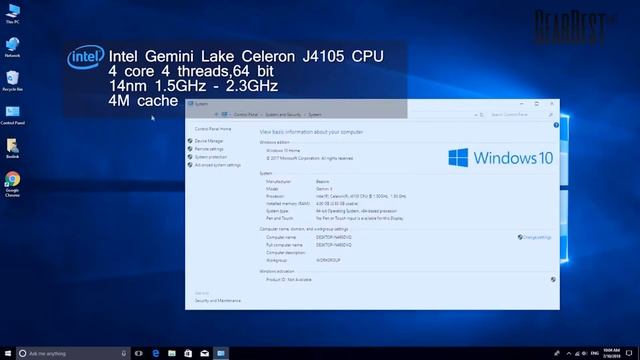Open System protection from the sidebar
The width and height of the screenshot is (640, 360).
click(211, 157)
